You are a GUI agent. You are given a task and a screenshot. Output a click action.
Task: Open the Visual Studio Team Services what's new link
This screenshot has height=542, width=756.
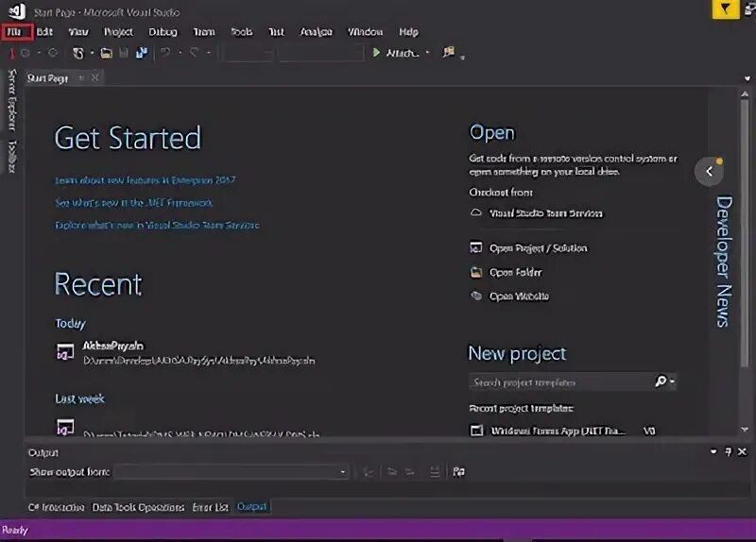pyautogui.click(x=157, y=225)
